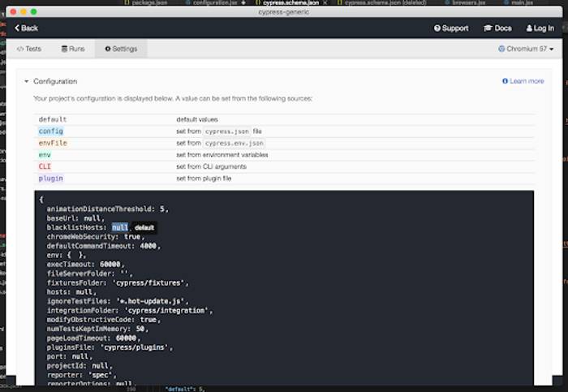The height and width of the screenshot is (392, 568).
Task: Click the chromeWebSecurity true value
Action: (132, 236)
